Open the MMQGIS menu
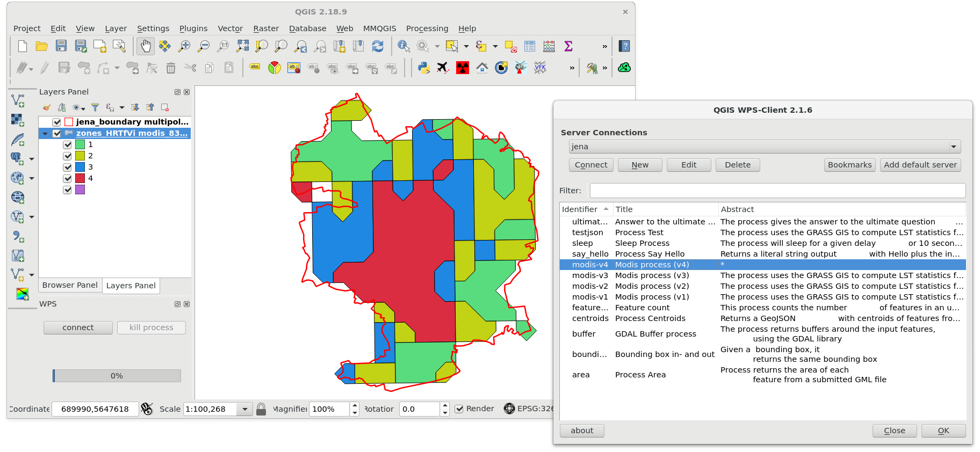This screenshot has height=452, width=980. pyautogui.click(x=380, y=28)
